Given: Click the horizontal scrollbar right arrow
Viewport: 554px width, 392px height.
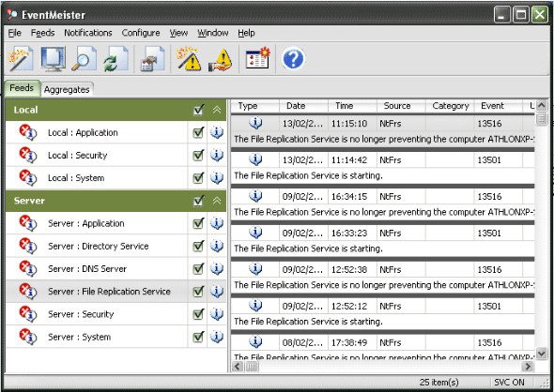Looking at the screenshot, I should [529, 367].
